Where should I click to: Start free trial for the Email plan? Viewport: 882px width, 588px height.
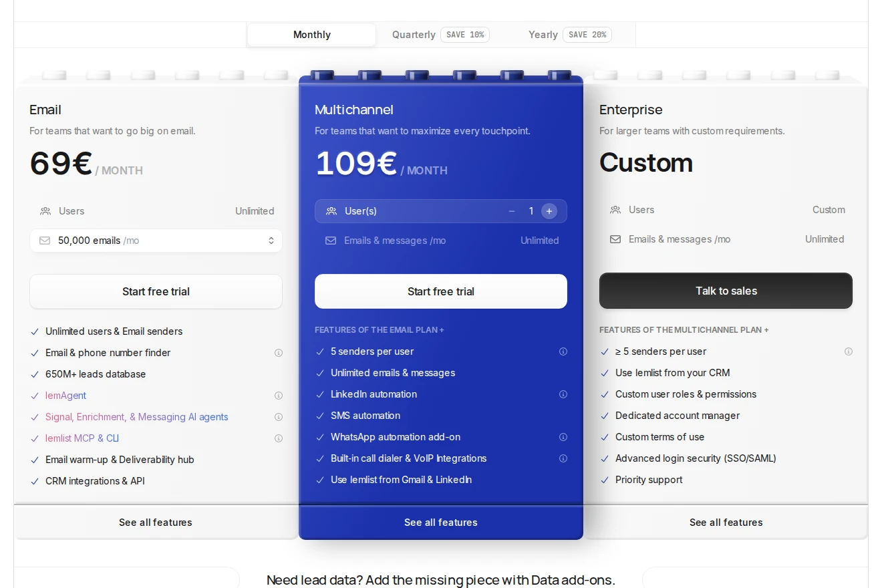coord(156,291)
